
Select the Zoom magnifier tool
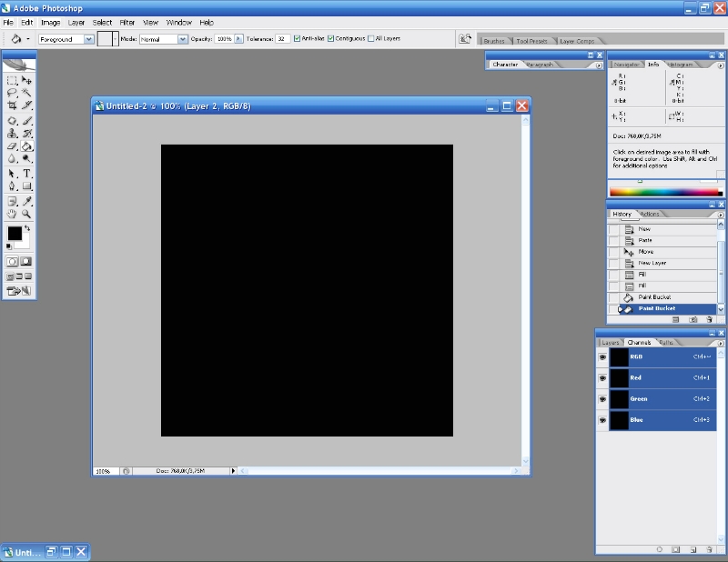tap(27, 214)
